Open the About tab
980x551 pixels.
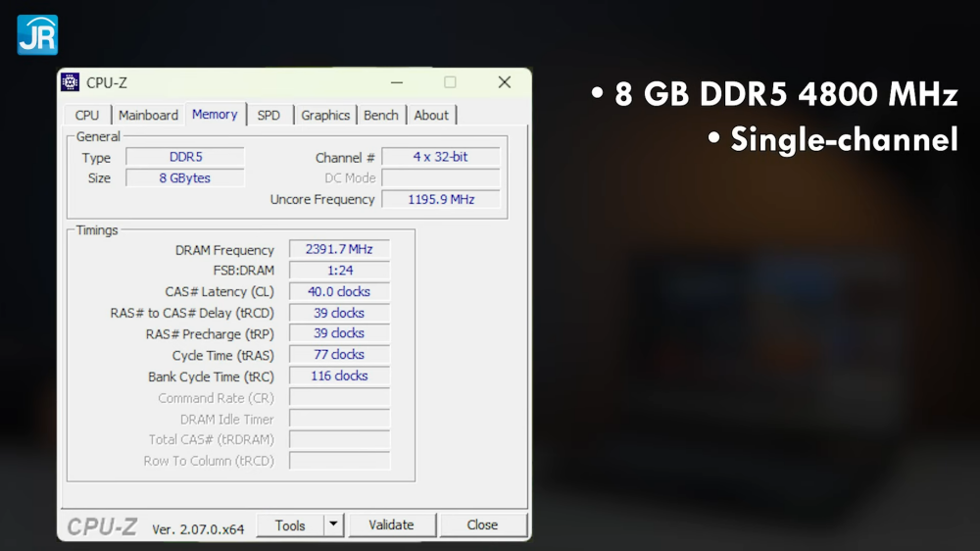pos(431,115)
